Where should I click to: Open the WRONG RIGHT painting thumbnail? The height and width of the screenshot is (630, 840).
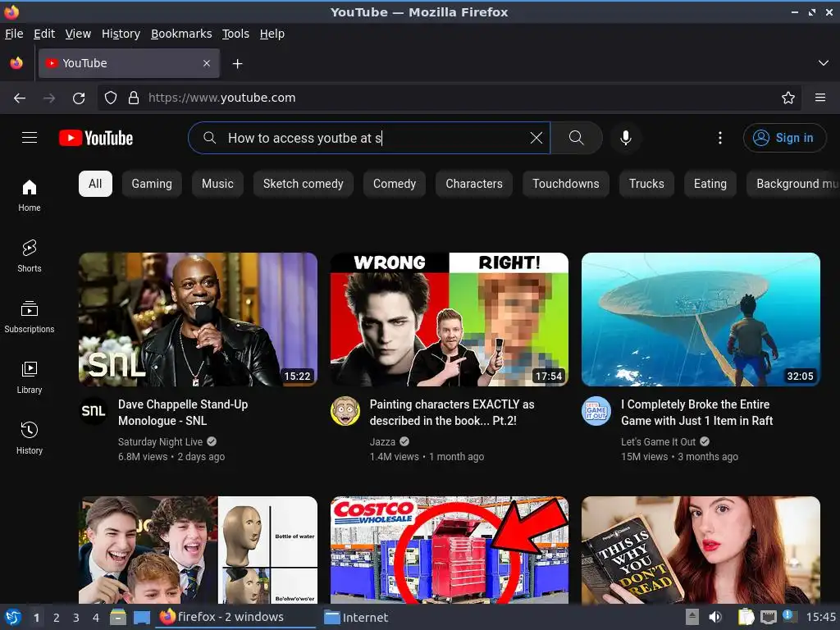450,319
